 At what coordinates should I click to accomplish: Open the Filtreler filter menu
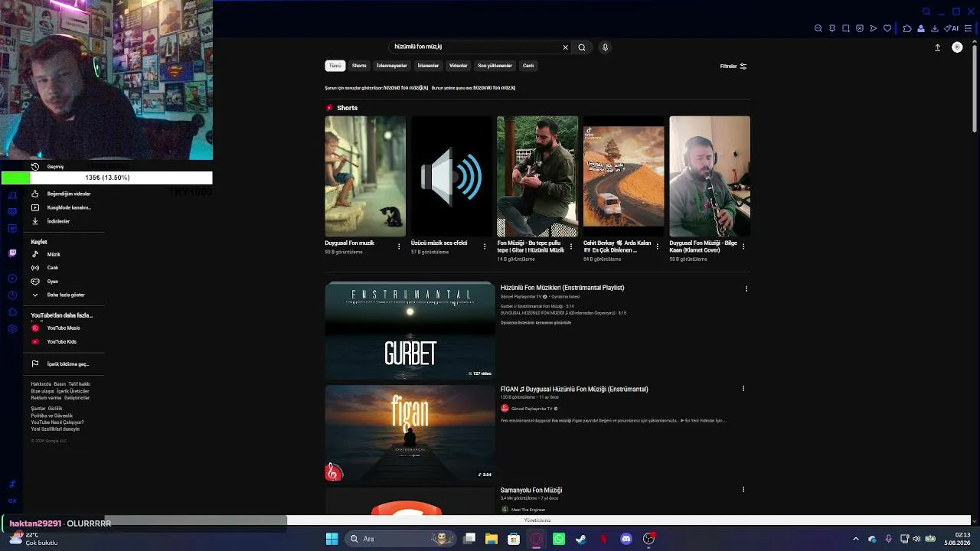tap(733, 67)
